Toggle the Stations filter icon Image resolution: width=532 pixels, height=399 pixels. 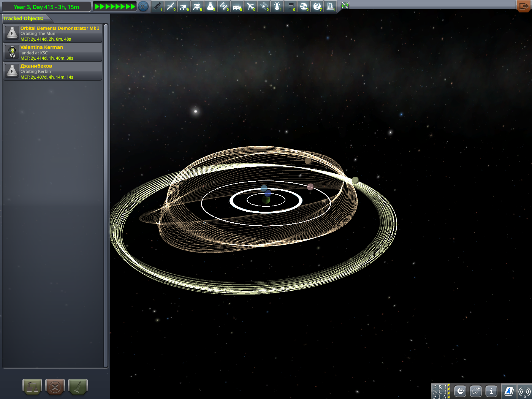(x=224, y=6)
